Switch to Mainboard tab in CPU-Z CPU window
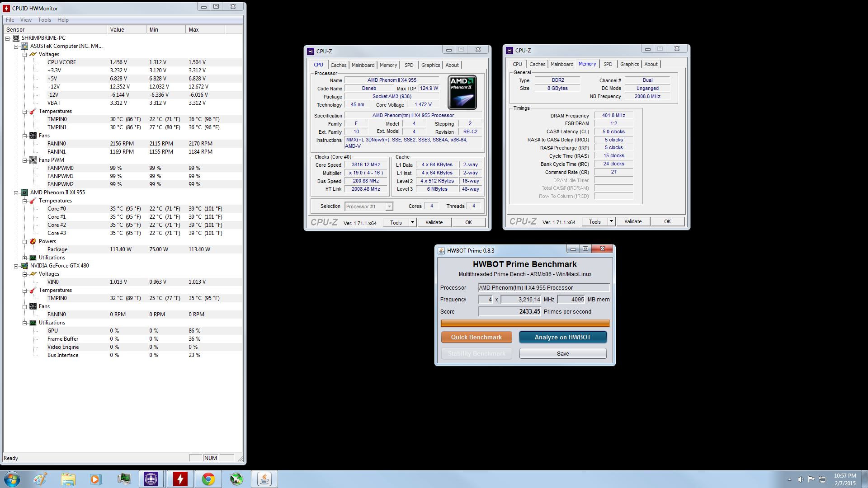 click(x=363, y=65)
